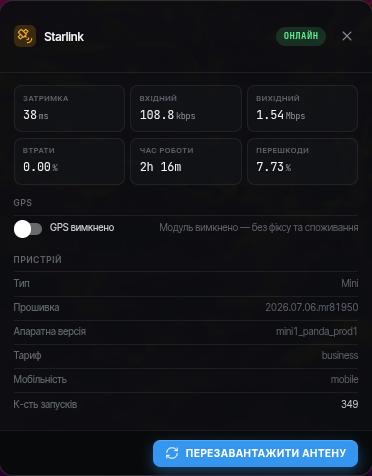Click the Мобільність mobile row
This screenshot has width=372, height=476.
[186, 380]
